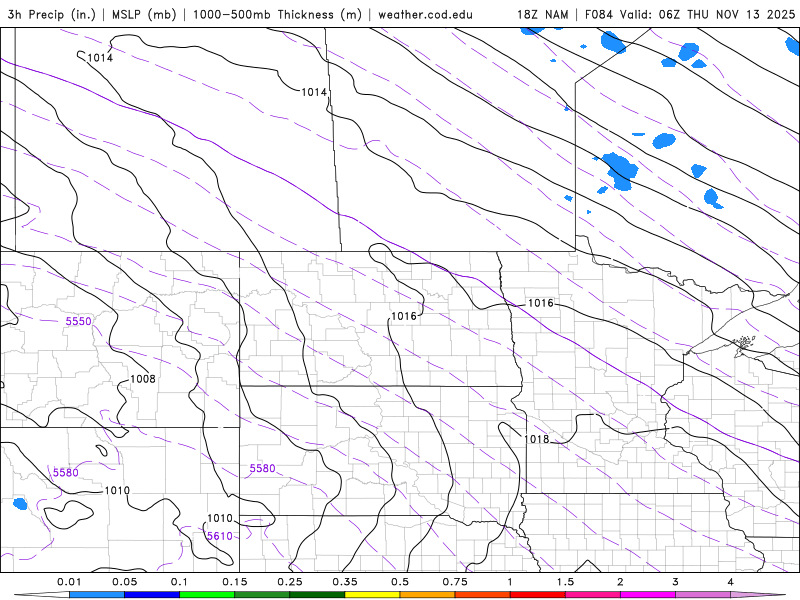Click the '18Z NAM' model run label

point(542,14)
